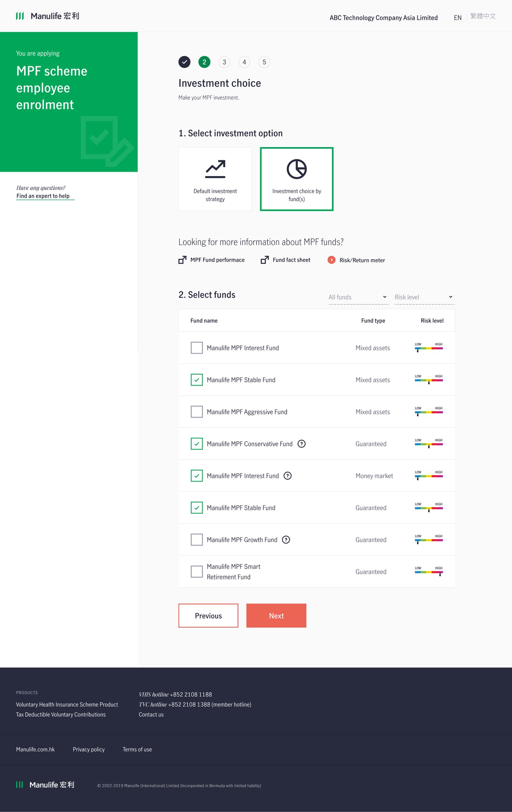
Task: Open the Fund fact sheet link
Action: 291,260
